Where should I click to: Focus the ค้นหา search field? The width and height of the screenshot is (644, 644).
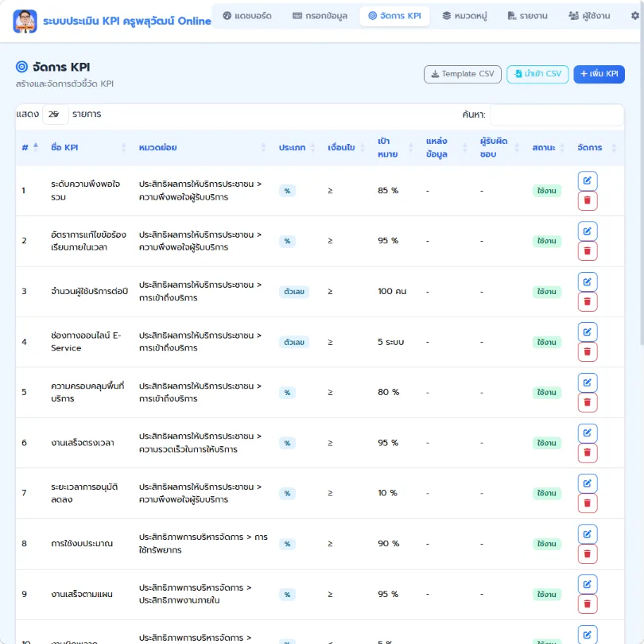[557, 114]
